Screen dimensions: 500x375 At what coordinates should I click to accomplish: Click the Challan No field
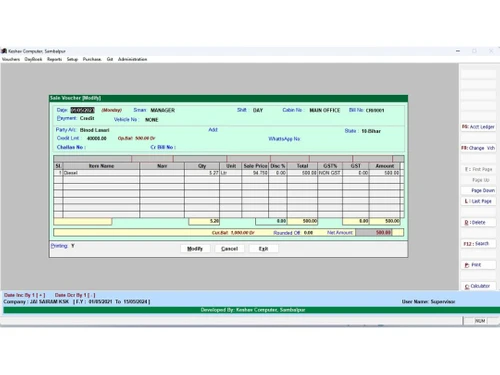pyautogui.click(x=71, y=147)
